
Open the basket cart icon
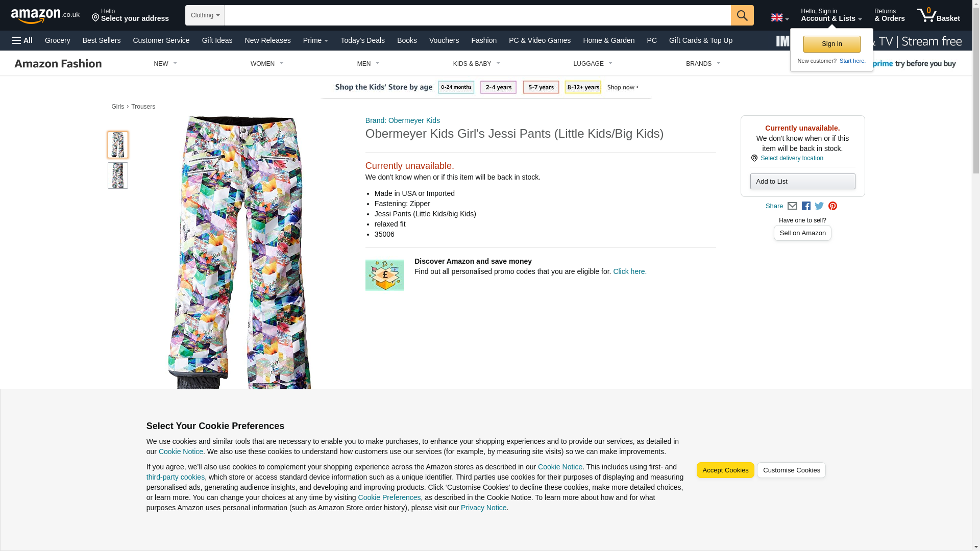click(938, 15)
